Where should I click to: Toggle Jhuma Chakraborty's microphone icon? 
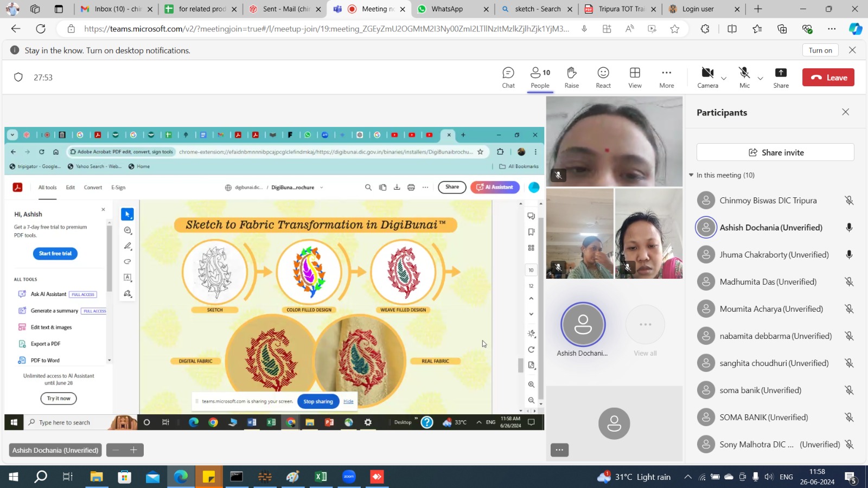(x=849, y=255)
